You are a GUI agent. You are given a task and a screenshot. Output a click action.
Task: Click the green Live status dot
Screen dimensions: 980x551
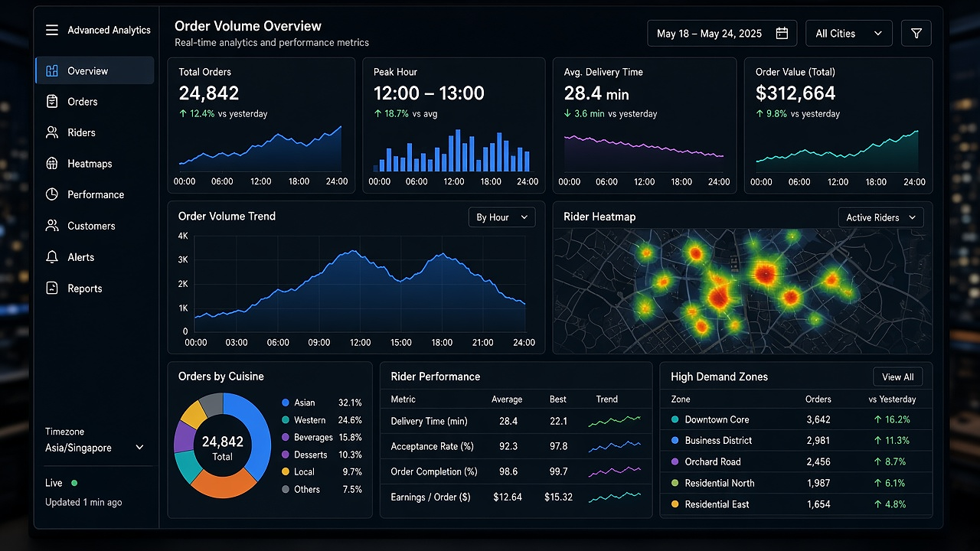[x=74, y=483]
